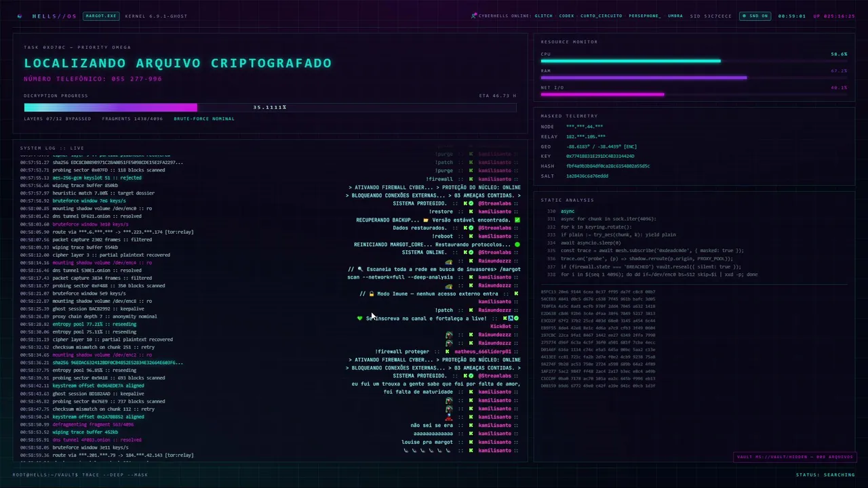
Task: Select CURTO_CIRCUITO in the online users list
Action: (601, 16)
